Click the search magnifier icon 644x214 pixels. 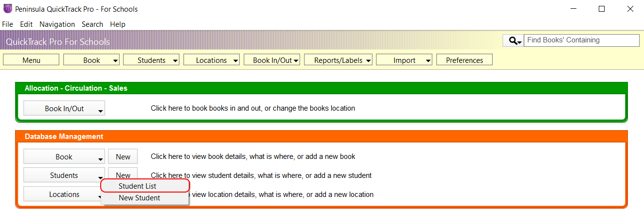513,40
